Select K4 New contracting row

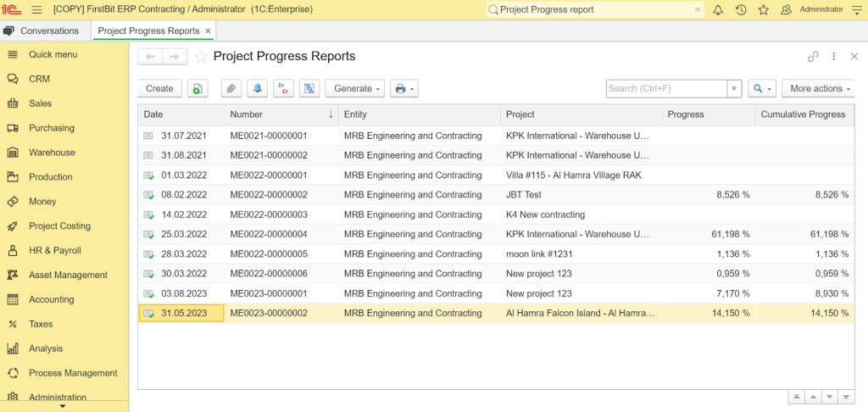(496, 214)
